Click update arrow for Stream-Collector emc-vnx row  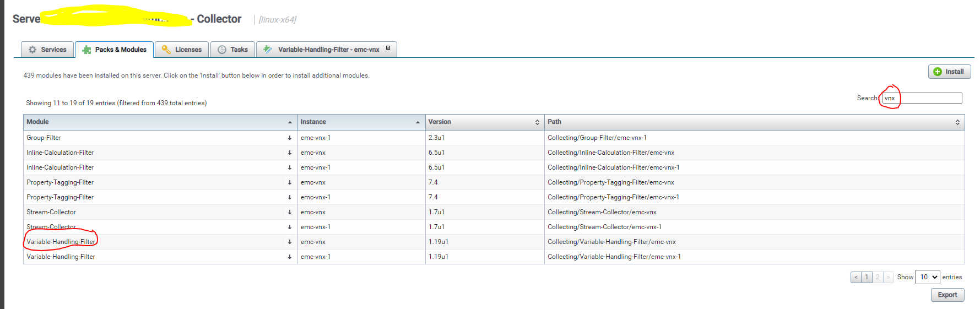coord(290,212)
